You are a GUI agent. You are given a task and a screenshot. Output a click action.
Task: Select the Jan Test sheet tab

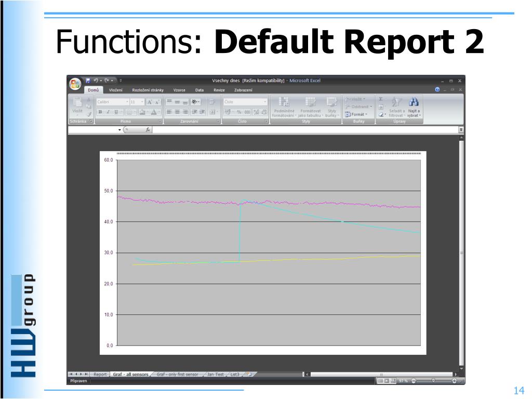(216, 374)
